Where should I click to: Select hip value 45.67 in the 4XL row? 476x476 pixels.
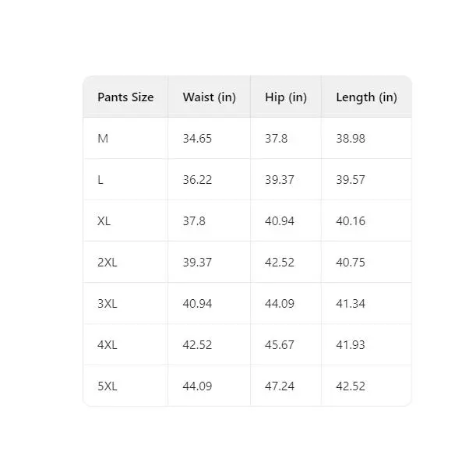pos(279,345)
